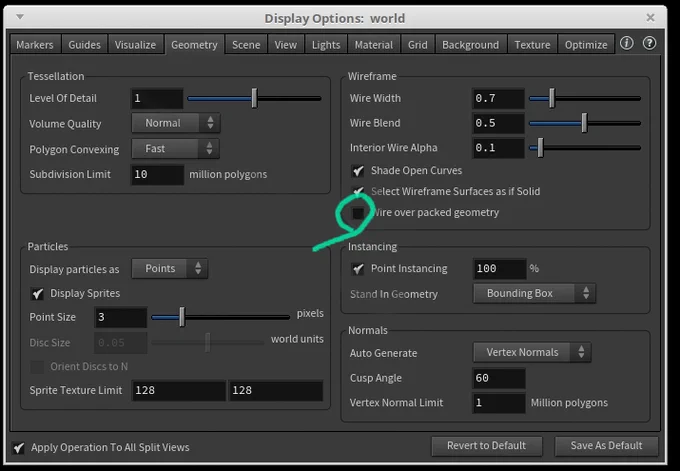Screen dimensions: 680x471
Task: Click the first Sprite Texture Limit field
Action: pyautogui.click(x=179, y=390)
